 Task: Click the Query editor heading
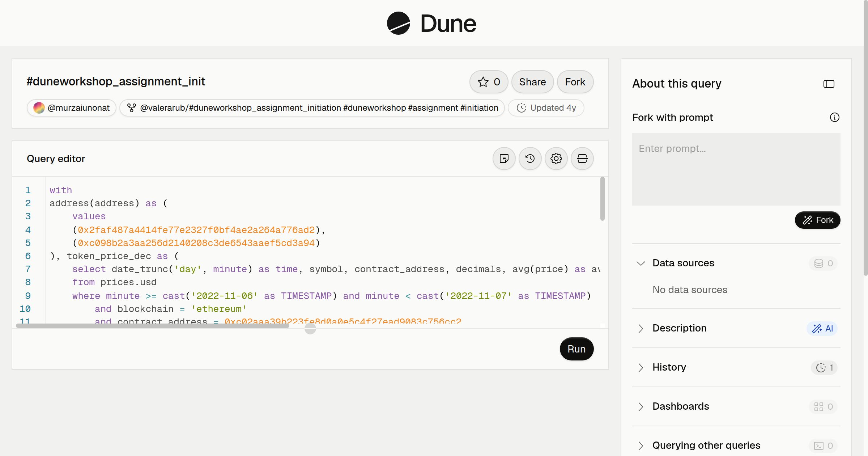pyautogui.click(x=56, y=159)
